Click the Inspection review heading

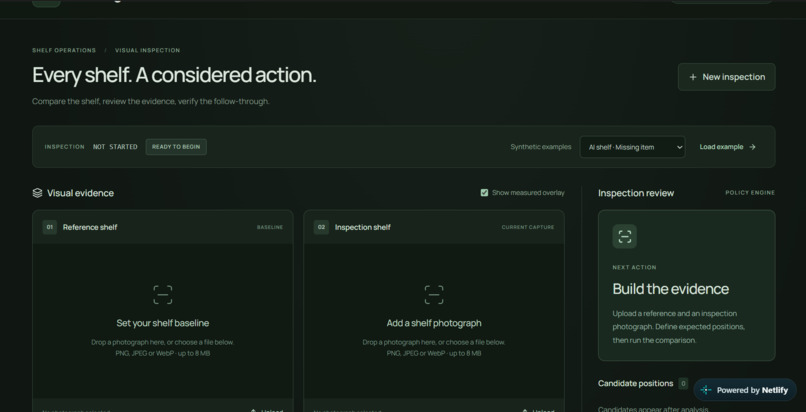(636, 193)
